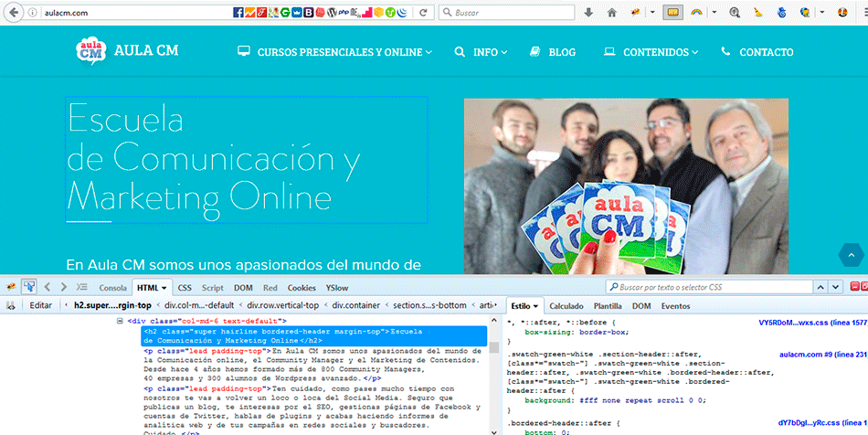This screenshot has height=435, width=868.
Task: Click the highlighted yellow ruler toolbar icon
Action: tap(672, 12)
